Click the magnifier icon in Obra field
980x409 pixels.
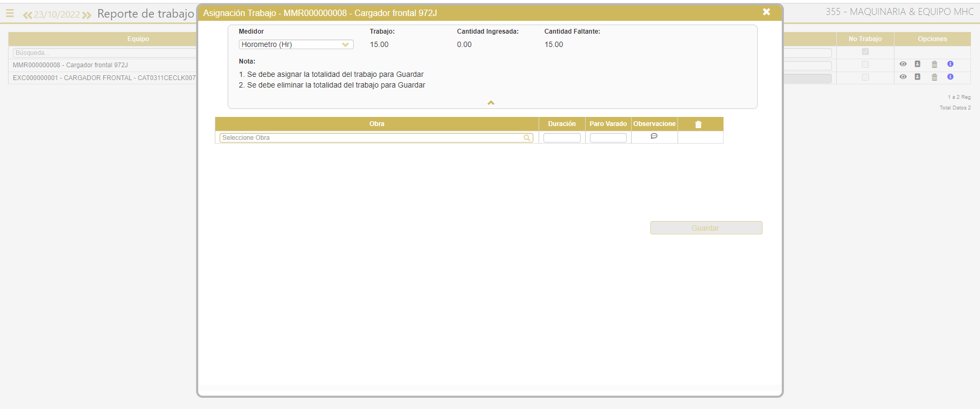[x=527, y=138]
